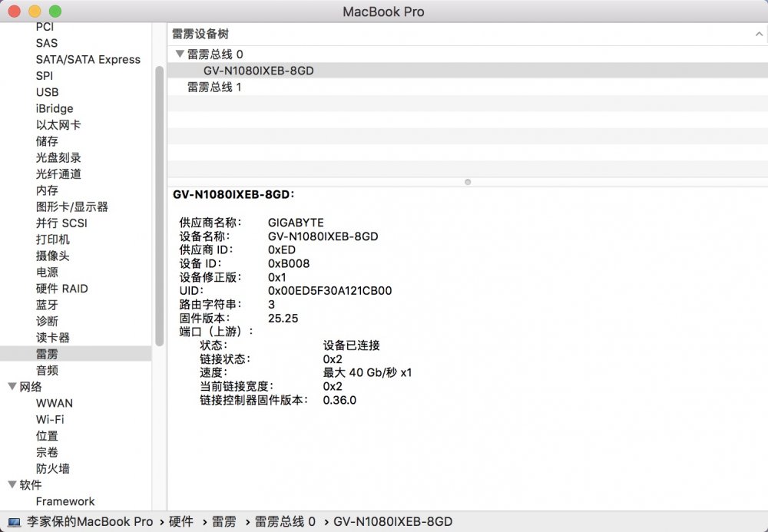Open 内存 in the sidebar
This screenshot has width=768, height=532.
(x=47, y=190)
